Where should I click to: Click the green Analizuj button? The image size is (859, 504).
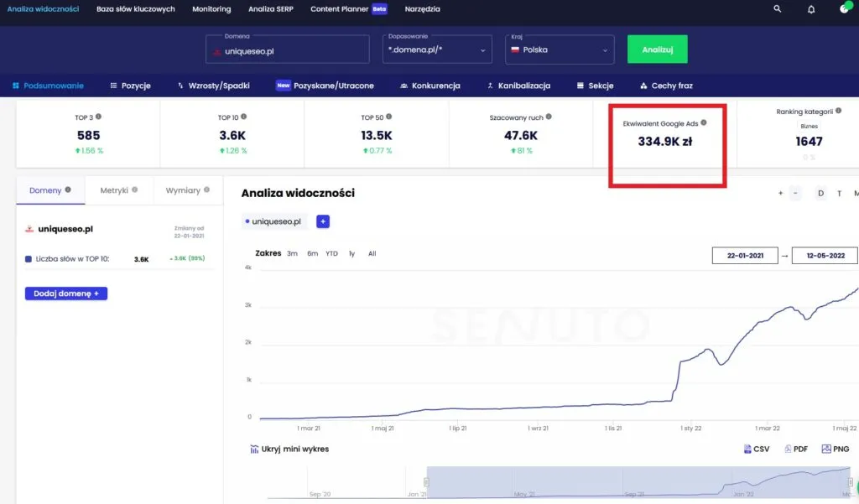coord(658,49)
